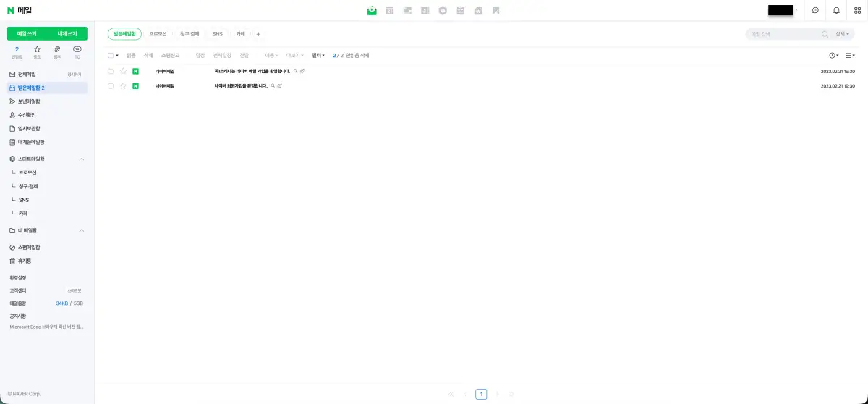Click the address book icon in top bar
868x404 pixels.
coord(425,11)
